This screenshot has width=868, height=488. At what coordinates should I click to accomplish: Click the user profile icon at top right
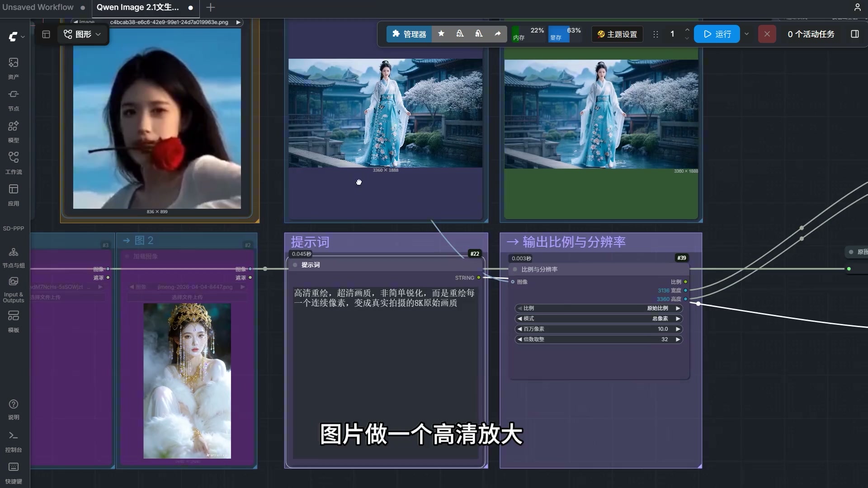point(857,7)
